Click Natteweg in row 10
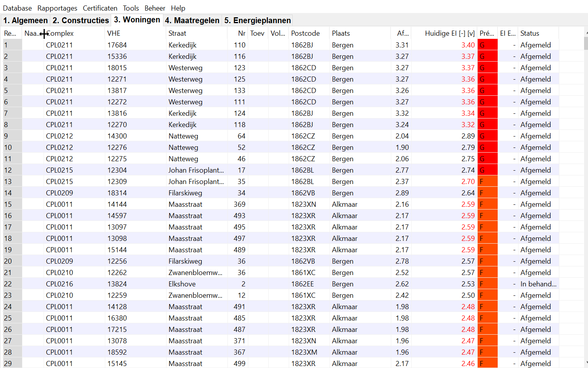The width and height of the screenshot is (588, 368). (183, 147)
